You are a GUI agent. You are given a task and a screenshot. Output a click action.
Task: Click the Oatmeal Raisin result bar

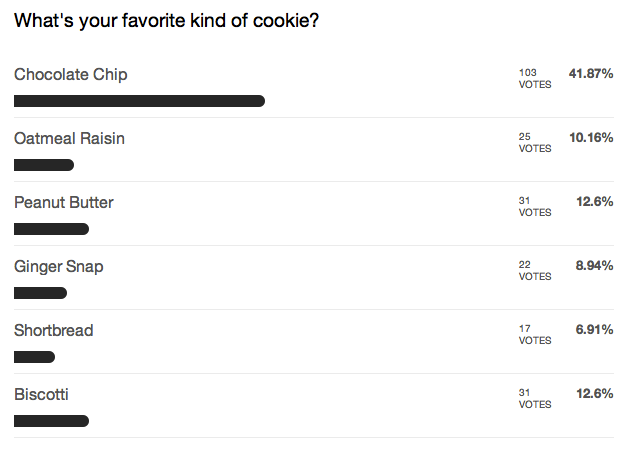coord(44,165)
